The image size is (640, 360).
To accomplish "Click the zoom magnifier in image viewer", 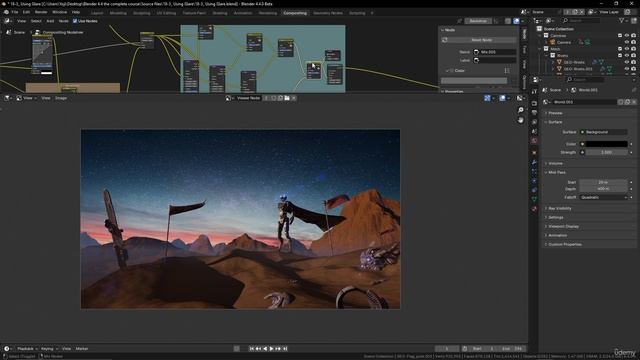I will click(x=520, y=110).
